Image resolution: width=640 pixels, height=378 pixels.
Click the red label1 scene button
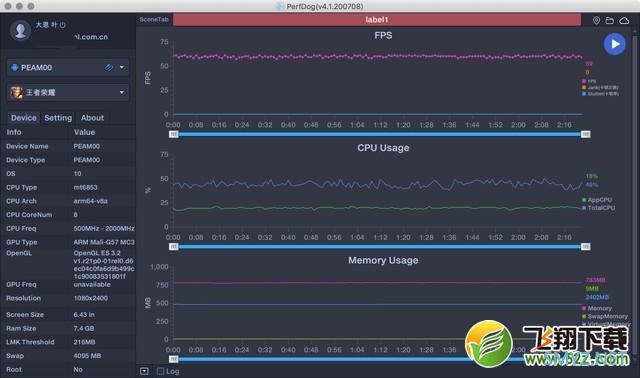[x=377, y=20]
